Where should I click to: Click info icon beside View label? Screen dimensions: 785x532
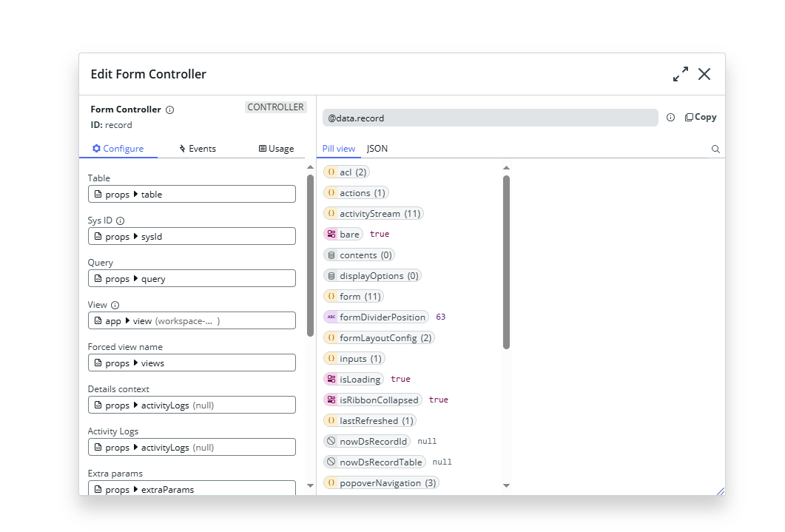pos(115,305)
